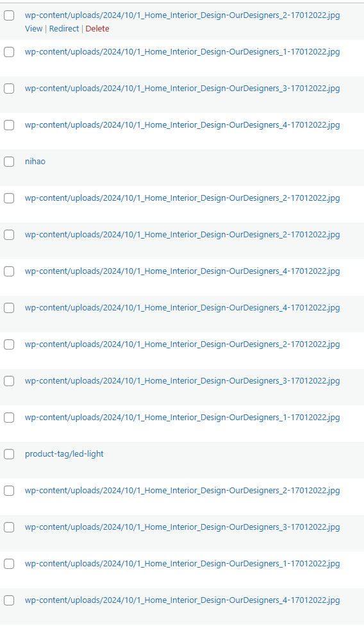Open the OurDesigners_2 link directly below nihao
This screenshot has width=364, height=626.
[x=182, y=198]
